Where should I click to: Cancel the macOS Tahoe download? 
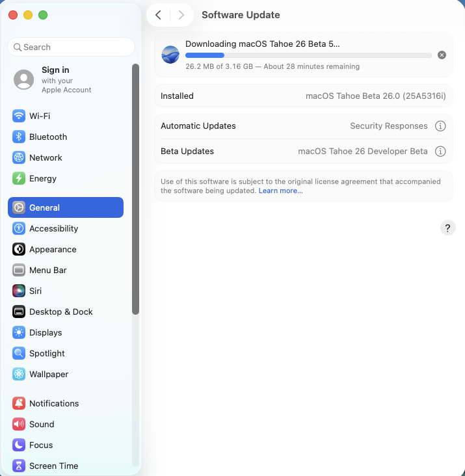coord(442,55)
